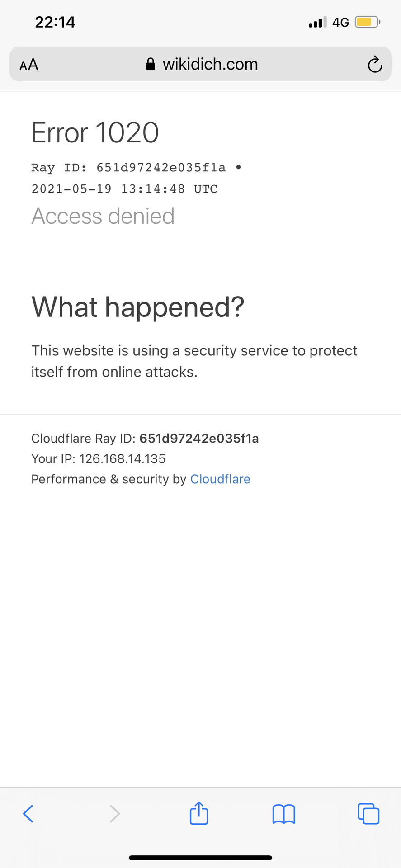Tap the battery indicator in status bar
Screen dimensions: 401x868
[x=367, y=22]
